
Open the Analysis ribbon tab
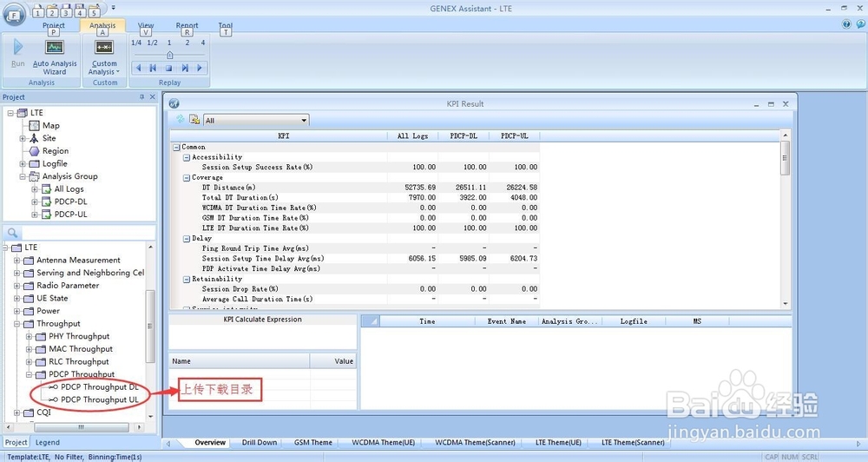pyautogui.click(x=102, y=25)
